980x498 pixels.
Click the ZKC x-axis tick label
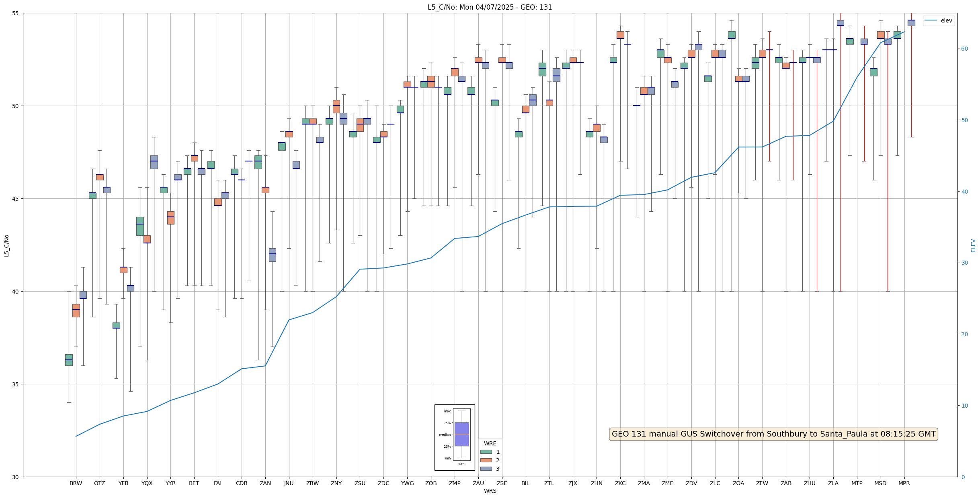[620, 483]
